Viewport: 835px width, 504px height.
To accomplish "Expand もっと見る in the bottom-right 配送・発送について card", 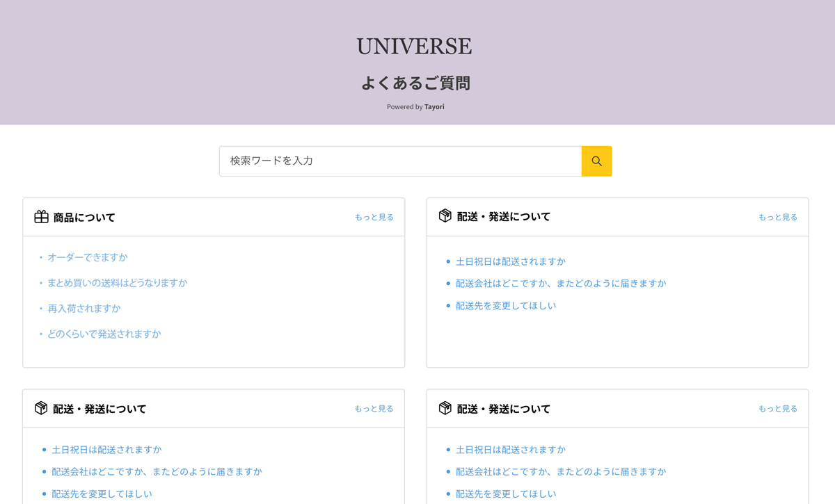I will click(x=777, y=409).
